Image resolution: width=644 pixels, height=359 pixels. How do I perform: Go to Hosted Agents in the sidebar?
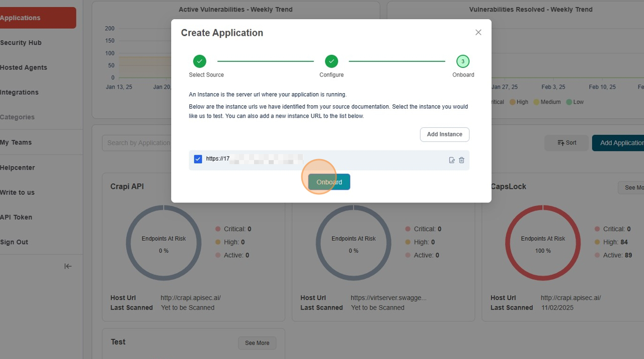[23, 67]
